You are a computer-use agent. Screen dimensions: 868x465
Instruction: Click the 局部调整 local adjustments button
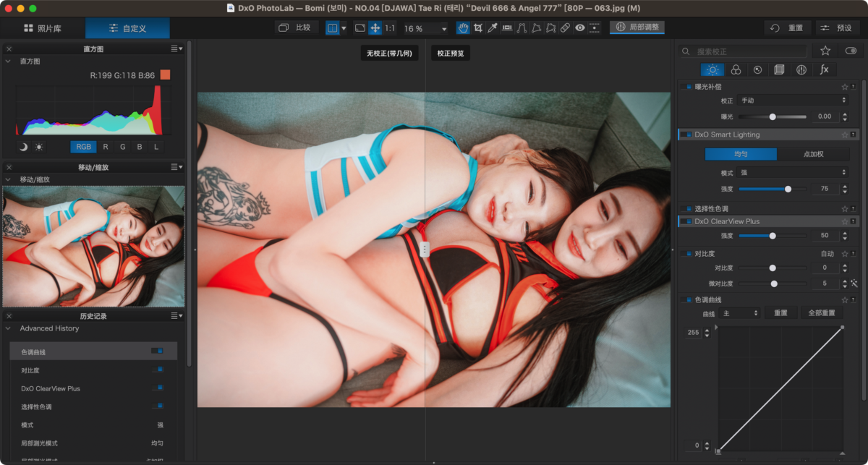tap(637, 27)
